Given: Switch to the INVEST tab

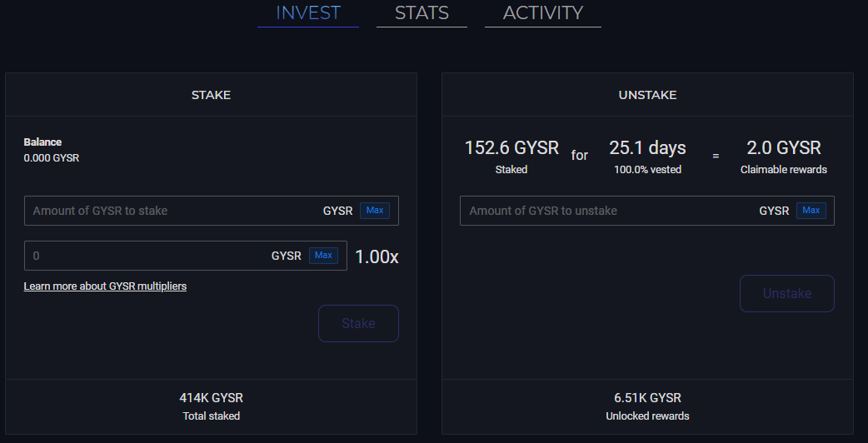Looking at the screenshot, I should (307, 13).
